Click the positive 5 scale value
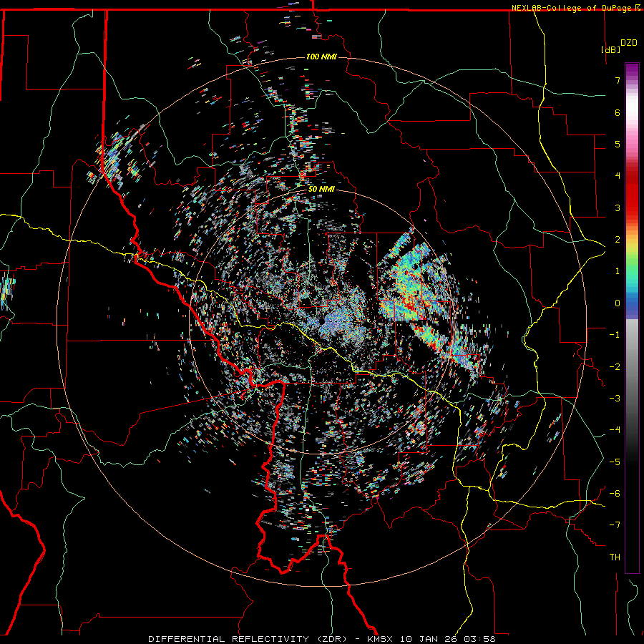The image size is (644, 644). tap(618, 144)
